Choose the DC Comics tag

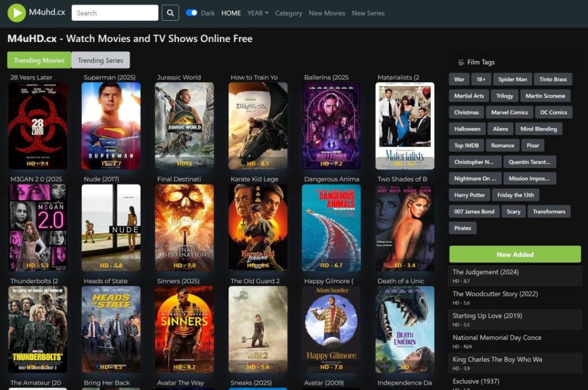click(x=554, y=112)
